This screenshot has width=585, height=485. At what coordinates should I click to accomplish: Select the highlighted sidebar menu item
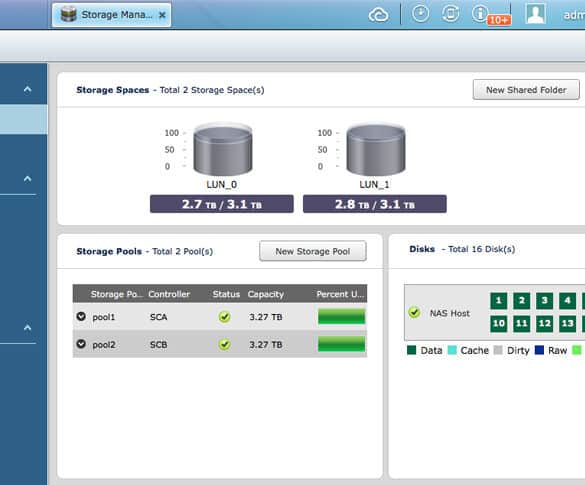click(24, 119)
